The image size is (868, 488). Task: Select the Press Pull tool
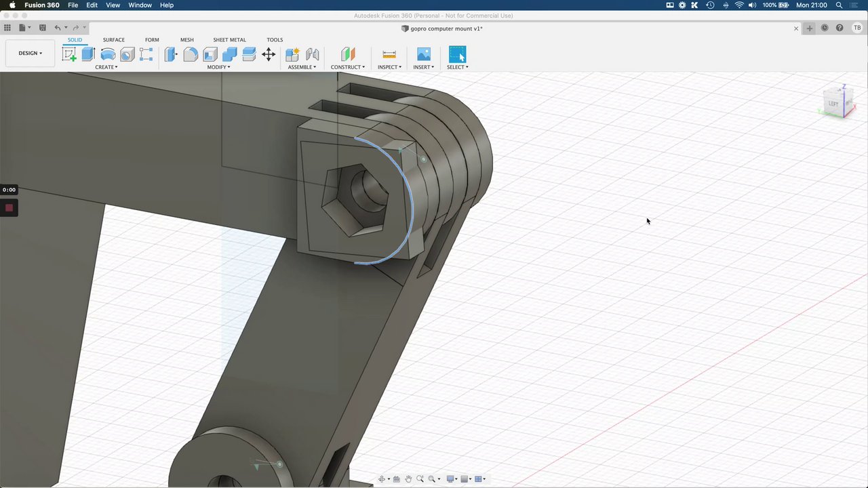pos(171,55)
